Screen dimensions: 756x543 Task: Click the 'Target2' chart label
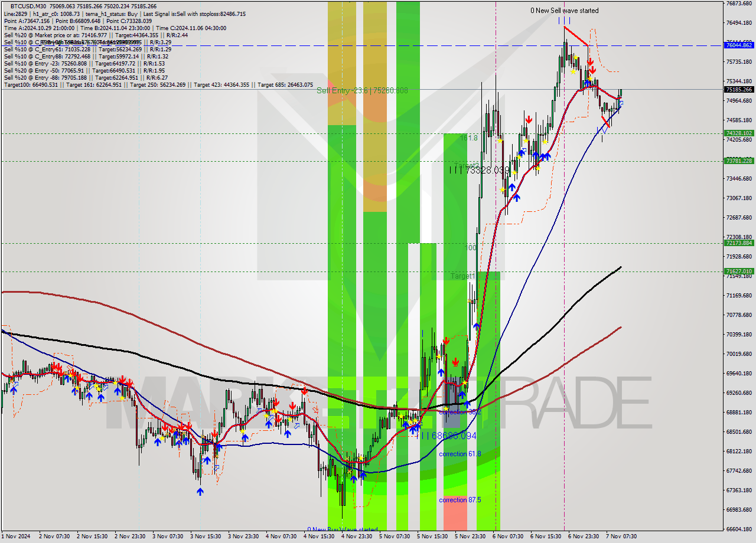467,165
